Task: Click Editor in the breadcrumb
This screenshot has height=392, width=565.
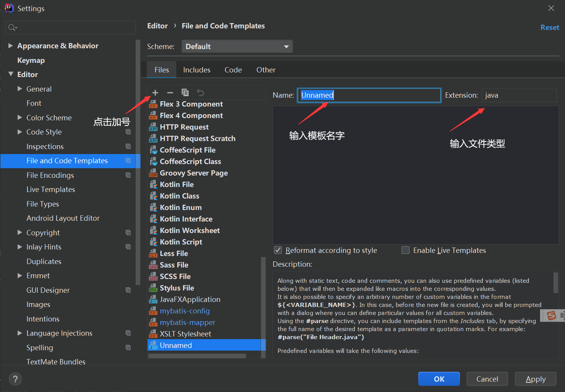Action: [158, 26]
